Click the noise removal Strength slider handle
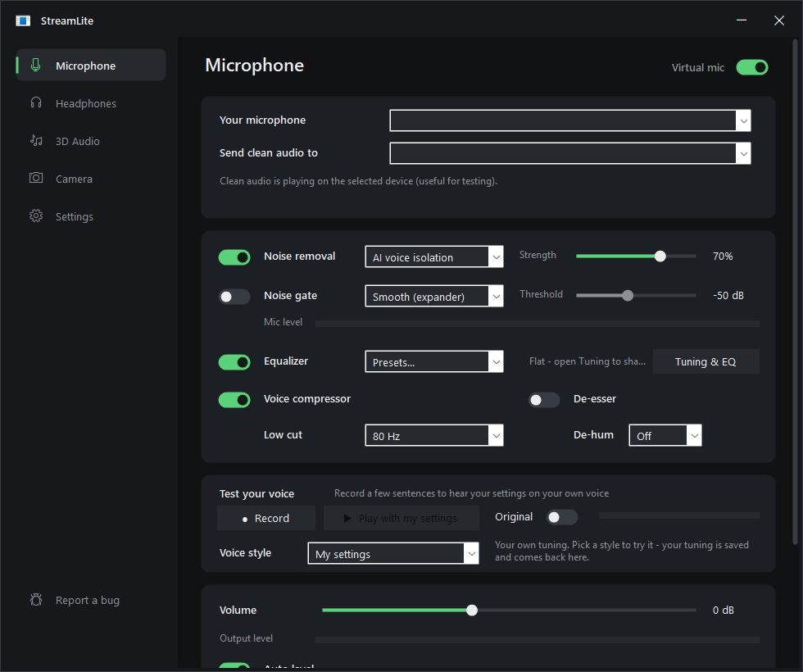Screen dimensions: 803x672 point(660,256)
